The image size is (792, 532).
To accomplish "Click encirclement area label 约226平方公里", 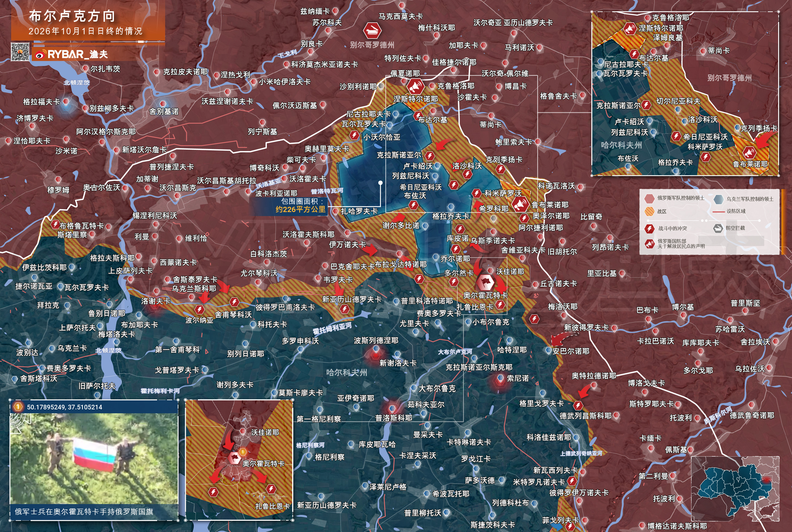I will click(x=300, y=209).
